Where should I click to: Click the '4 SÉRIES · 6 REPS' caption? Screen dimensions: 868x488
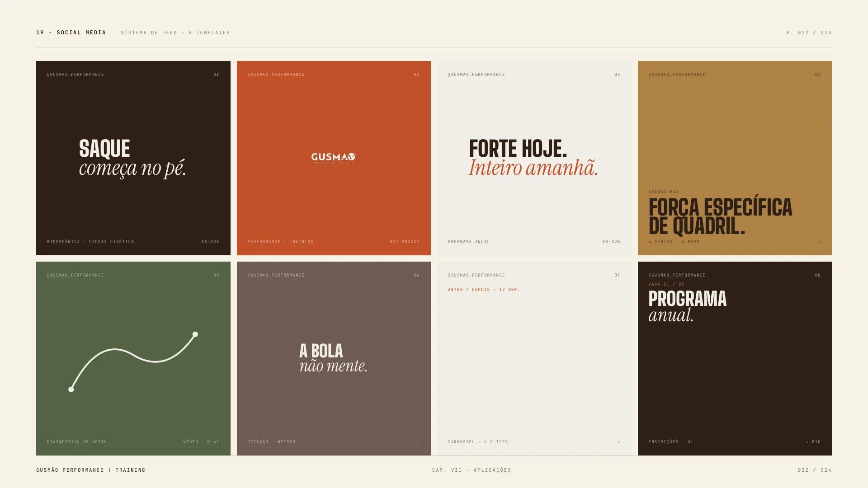pos(674,242)
